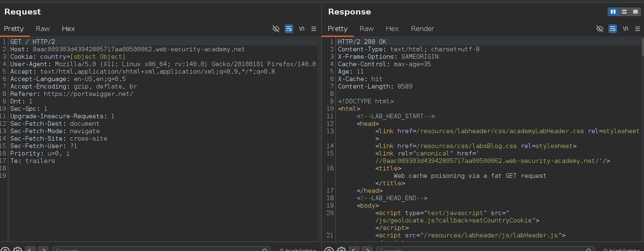
Task: Open the Response panel hamburger menu
Action: point(638,29)
